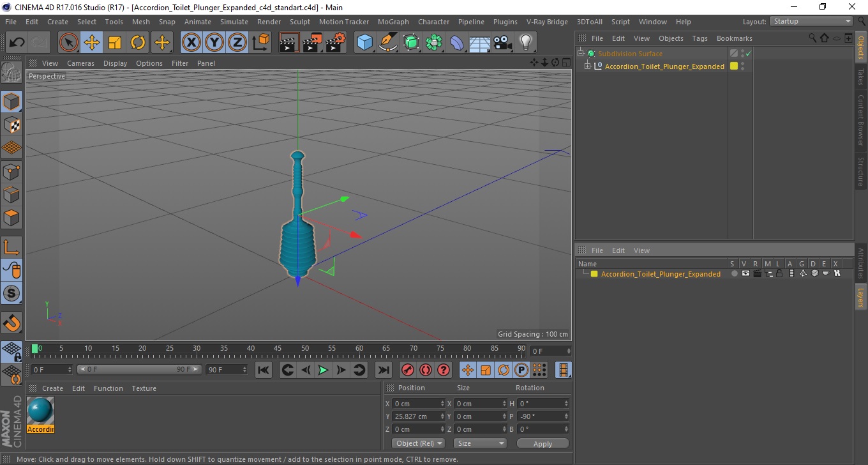Add a subdivision surface generator

coord(411,43)
